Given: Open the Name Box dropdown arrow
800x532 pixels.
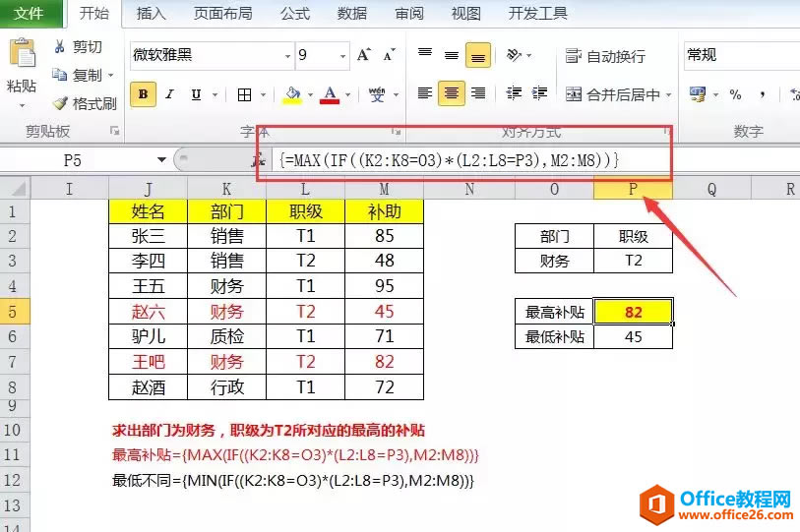Looking at the screenshot, I should (x=161, y=159).
